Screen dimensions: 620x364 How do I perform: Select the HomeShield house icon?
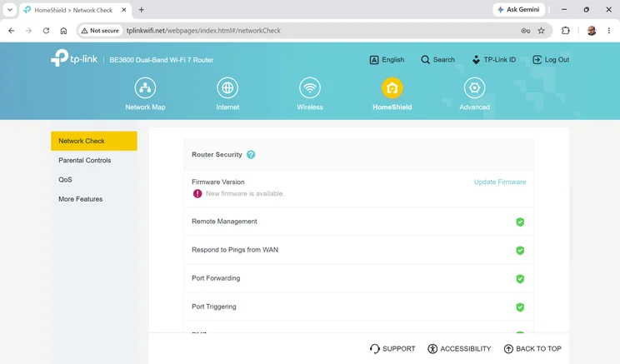[392, 87]
